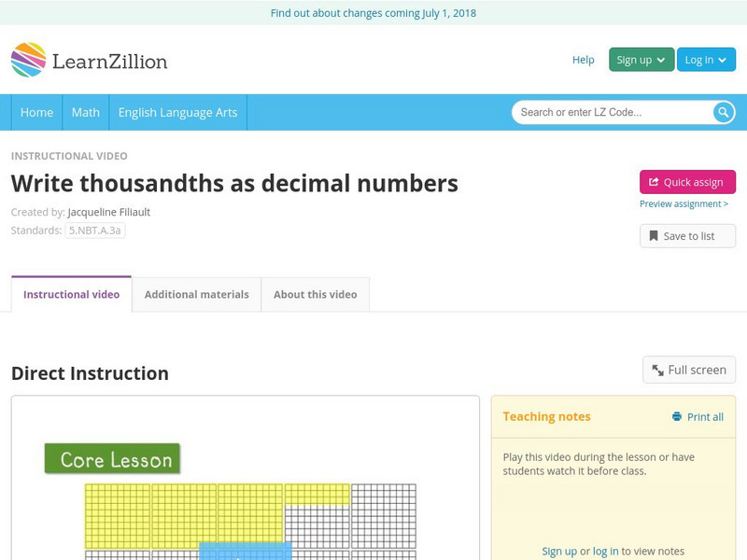Open the Additional materials tab
The width and height of the screenshot is (747, 560).
pos(196,294)
